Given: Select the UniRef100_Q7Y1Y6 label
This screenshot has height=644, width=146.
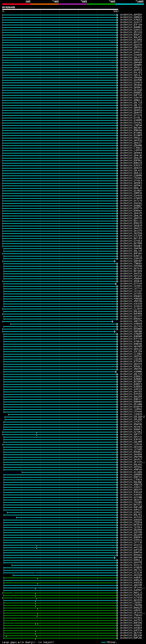Looking at the screenshot, I should (x=131, y=115).
